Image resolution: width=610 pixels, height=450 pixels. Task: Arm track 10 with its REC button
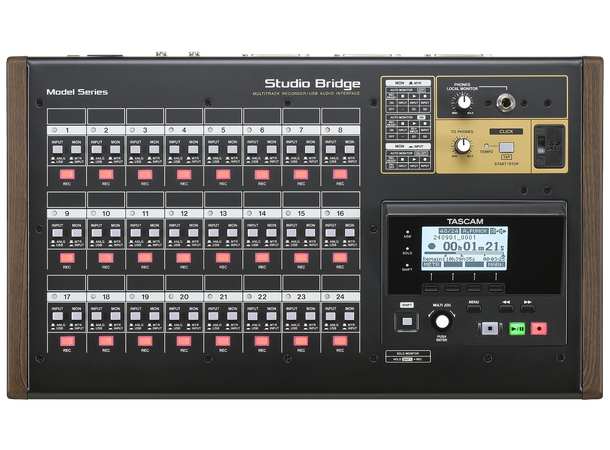pos(106,257)
